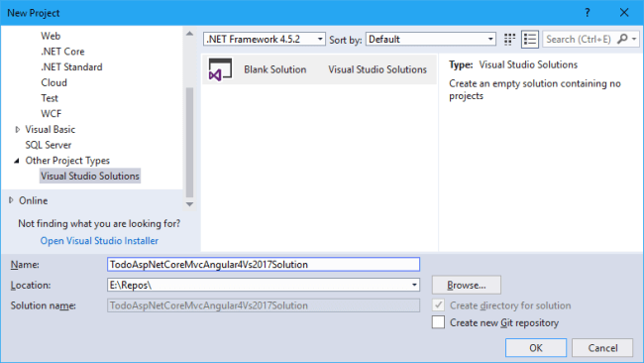644x363 pixels.
Task: Click the category tree scrollbar thumb
Action: click(189, 142)
